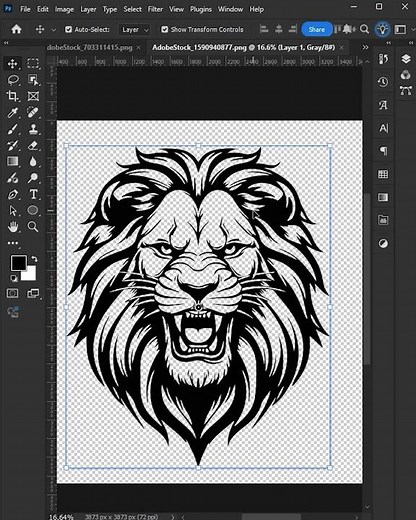The image size is (416, 520).
Task: Select the History Brush tool
Action: pyautogui.click(x=13, y=145)
